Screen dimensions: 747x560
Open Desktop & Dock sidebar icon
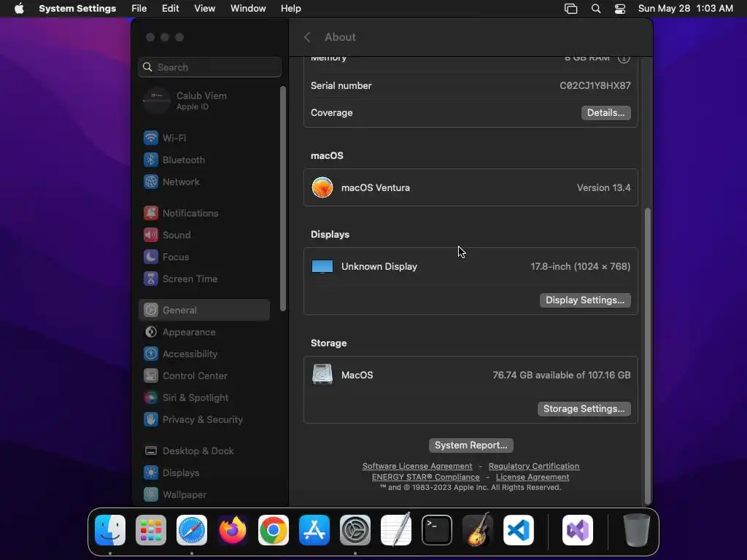click(151, 451)
